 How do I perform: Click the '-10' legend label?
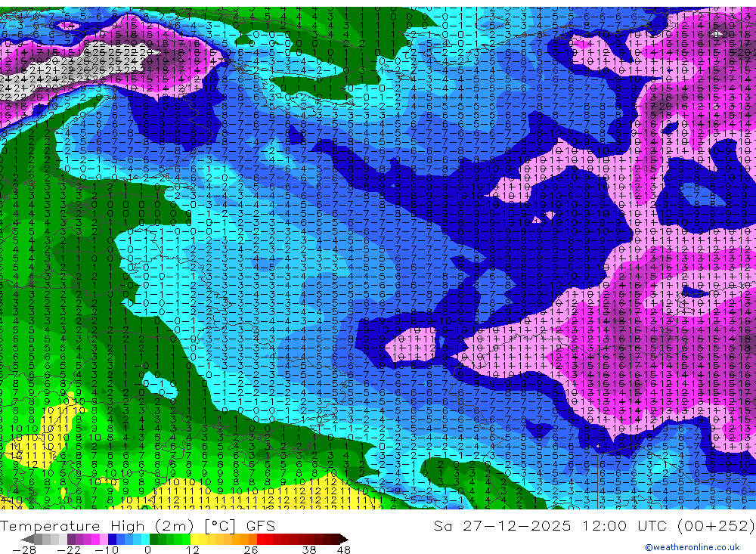107,549
